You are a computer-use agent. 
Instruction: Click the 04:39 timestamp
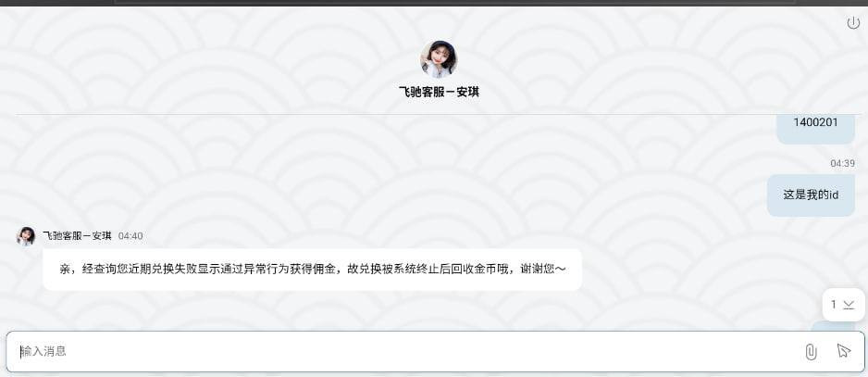tap(842, 164)
